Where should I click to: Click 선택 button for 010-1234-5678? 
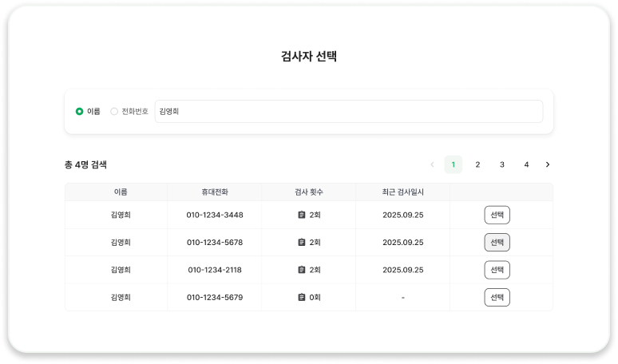coord(497,243)
